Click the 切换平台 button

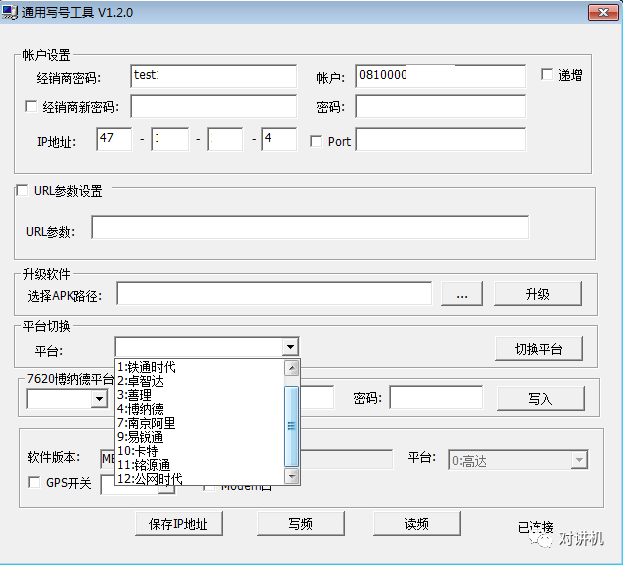539,348
